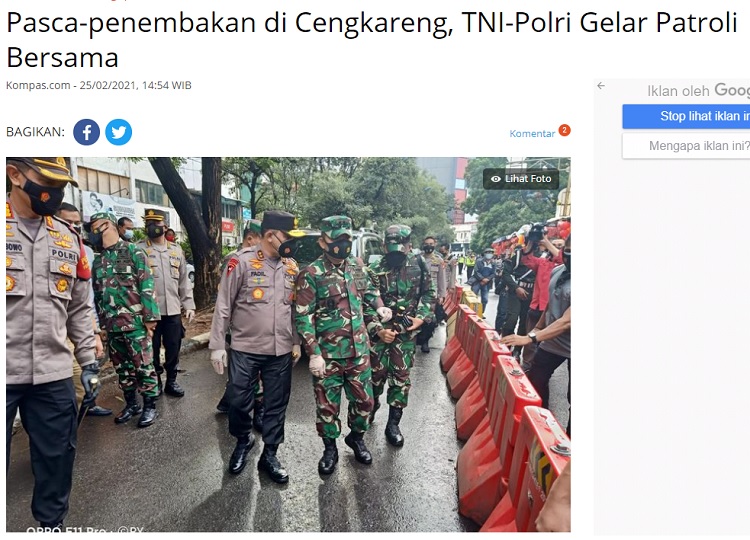Click the Iklan oleh ad attribution text
Viewport: 750px width, 540px height.
(678, 91)
